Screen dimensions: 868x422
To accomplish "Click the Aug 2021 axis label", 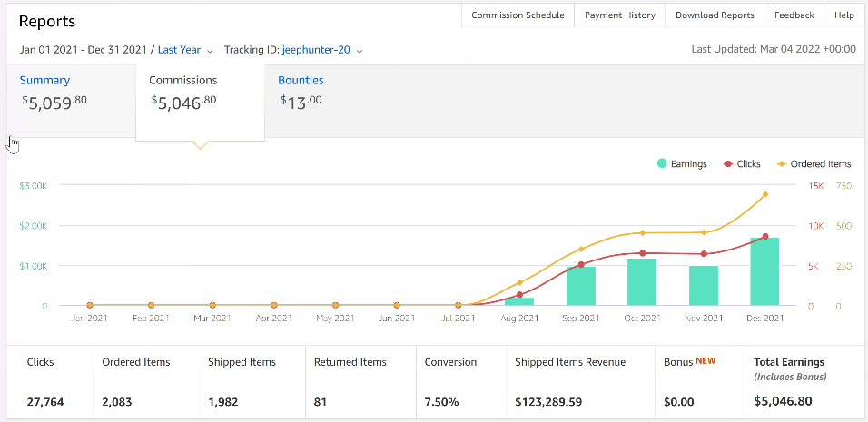I will coord(519,318).
